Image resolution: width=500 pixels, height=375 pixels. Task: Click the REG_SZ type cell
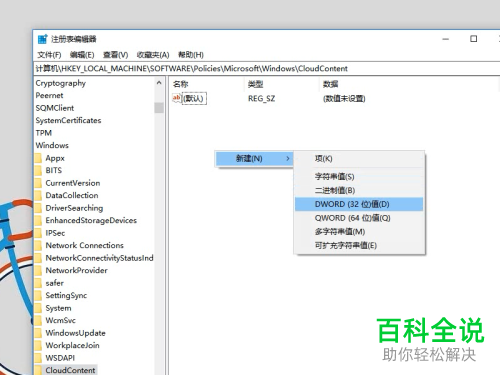(262, 99)
